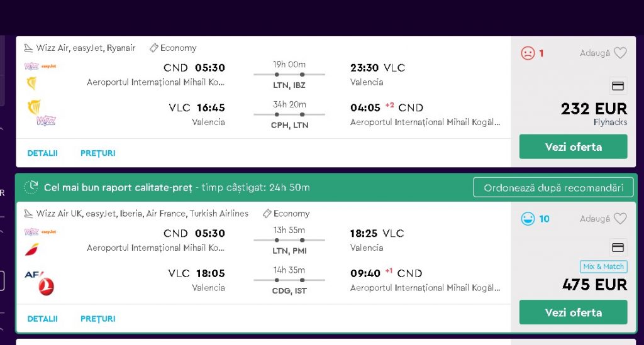Click the heart icon on 475 EUR offer
This screenshot has width=644, height=345.
pyautogui.click(x=619, y=219)
